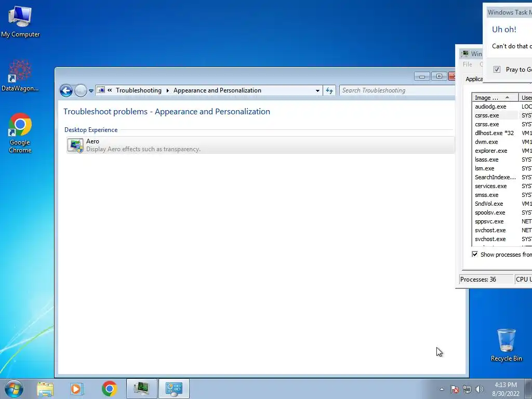532x399 pixels.
Task: Select the Aero troubleshooter item
Action: (260, 145)
